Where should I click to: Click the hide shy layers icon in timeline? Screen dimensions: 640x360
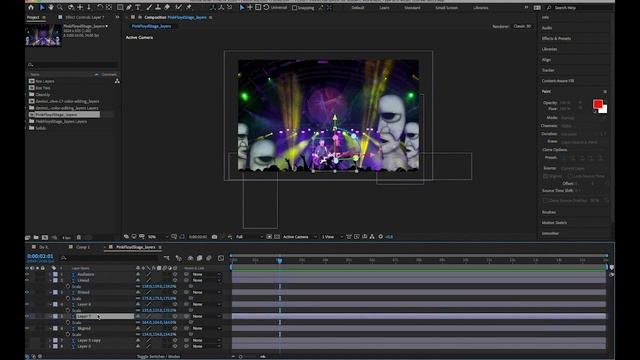pos(190,258)
